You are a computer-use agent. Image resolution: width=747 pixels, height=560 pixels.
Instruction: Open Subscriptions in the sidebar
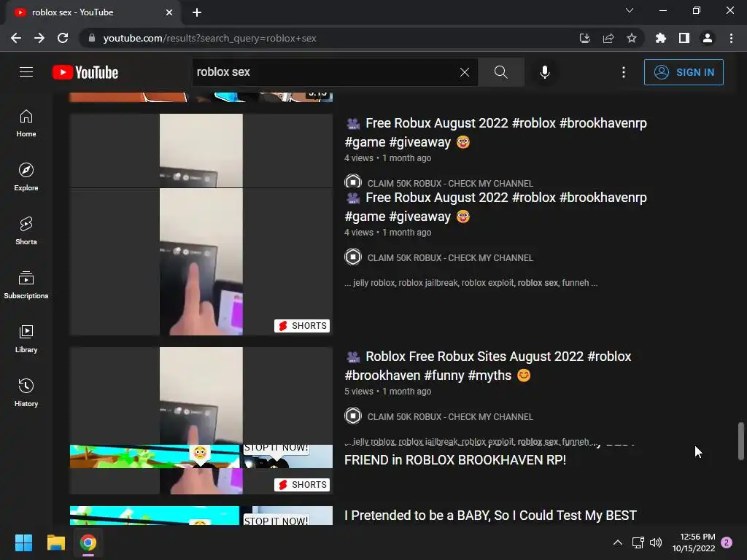click(x=26, y=285)
